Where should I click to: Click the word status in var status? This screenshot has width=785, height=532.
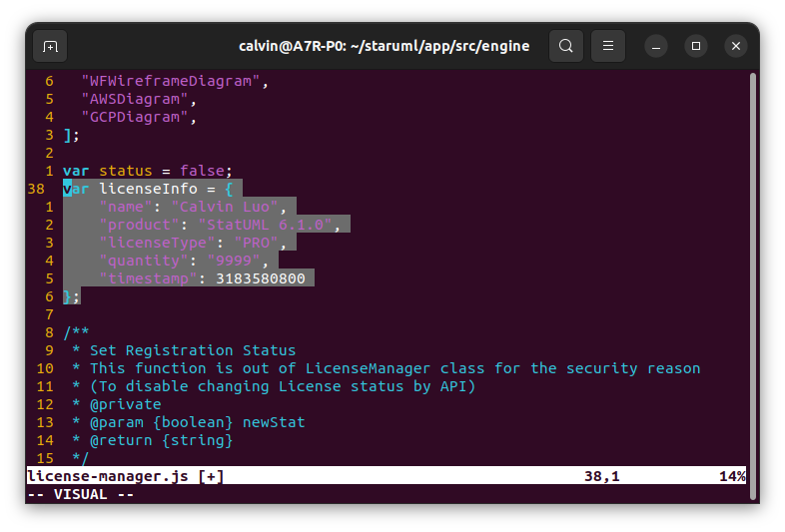(x=125, y=171)
